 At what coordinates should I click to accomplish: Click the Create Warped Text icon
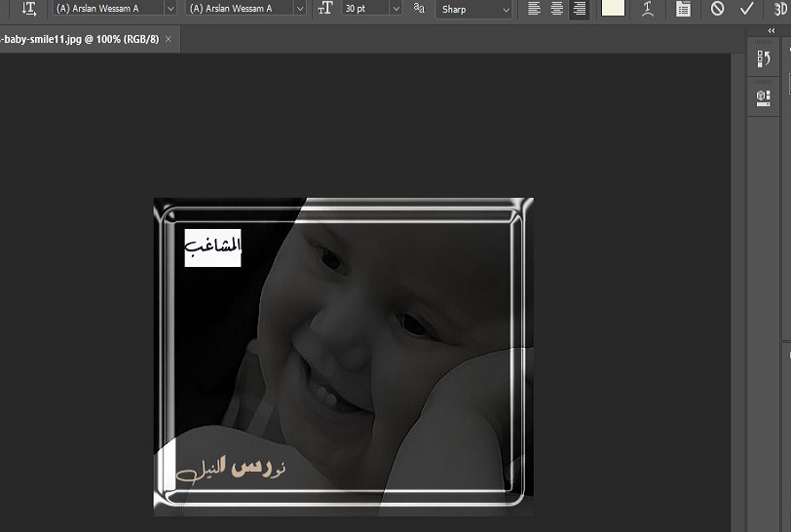click(x=648, y=9)
